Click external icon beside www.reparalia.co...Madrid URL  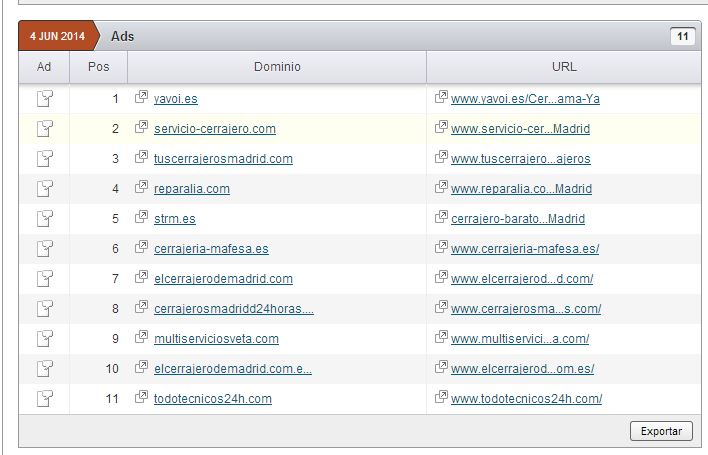tap(441, 186)
